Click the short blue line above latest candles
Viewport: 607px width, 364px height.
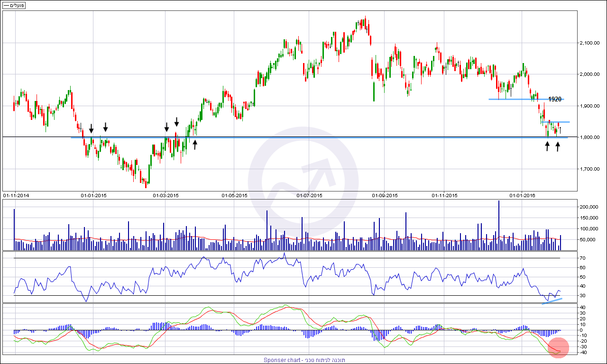pyautogui.click(x=555, y=122)
